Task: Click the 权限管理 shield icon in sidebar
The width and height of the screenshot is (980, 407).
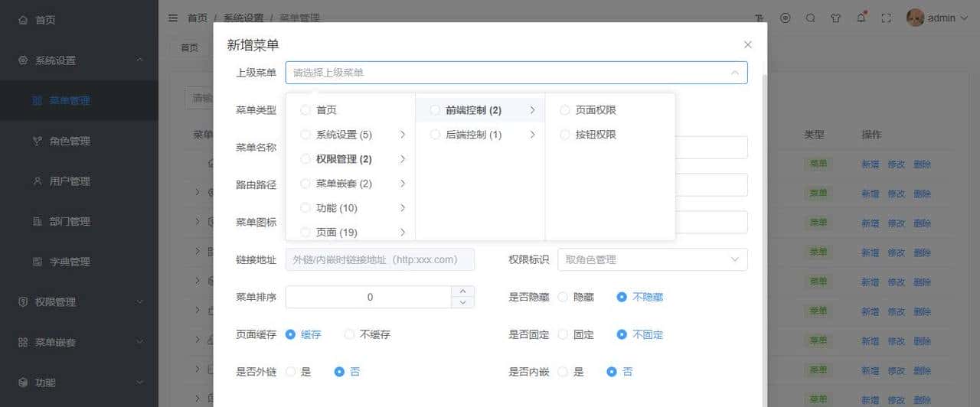Action: tap(23, 302)
